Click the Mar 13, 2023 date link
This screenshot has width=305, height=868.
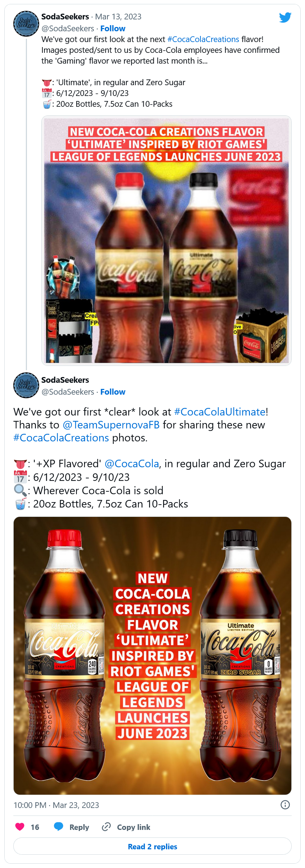click(x=118, y=17)
